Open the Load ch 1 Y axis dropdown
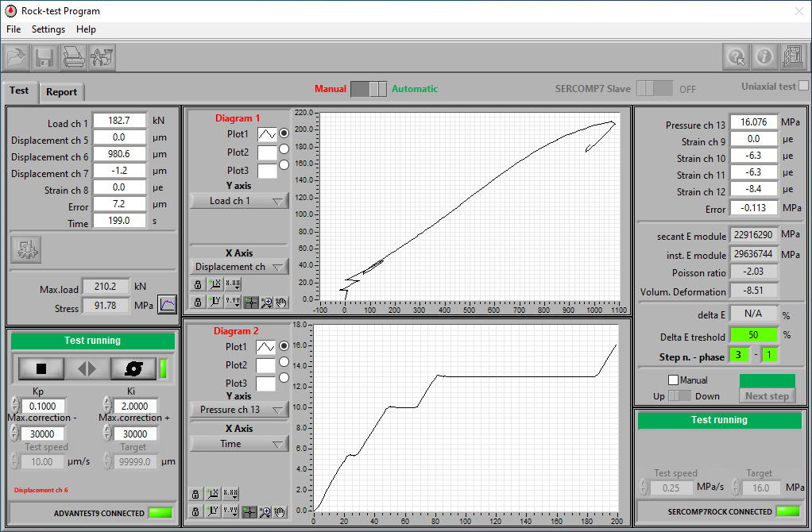Viewport: 812px width, 532px height. pyautogui.click(x=238, y=201)
